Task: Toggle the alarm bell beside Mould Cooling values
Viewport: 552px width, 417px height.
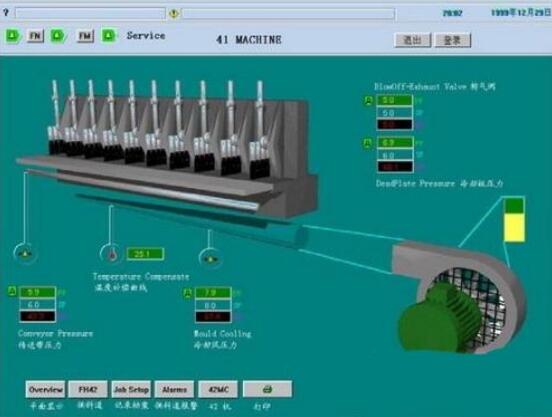Action: click(188, 293)
